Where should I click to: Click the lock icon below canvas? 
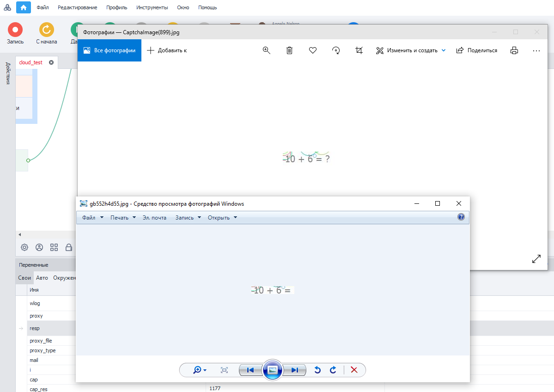pos(69,247)
